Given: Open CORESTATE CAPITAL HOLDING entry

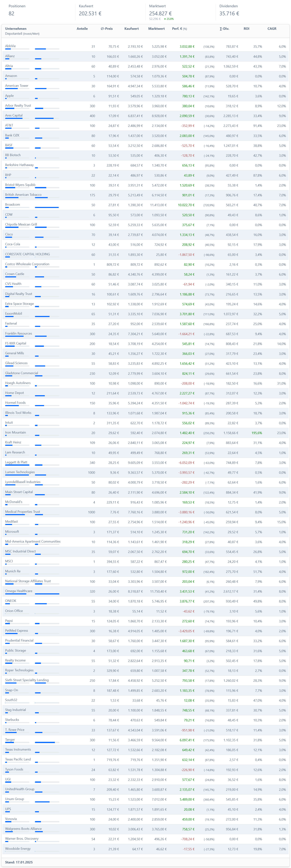Looking at the screenshot, I should [x=27, y=254].
